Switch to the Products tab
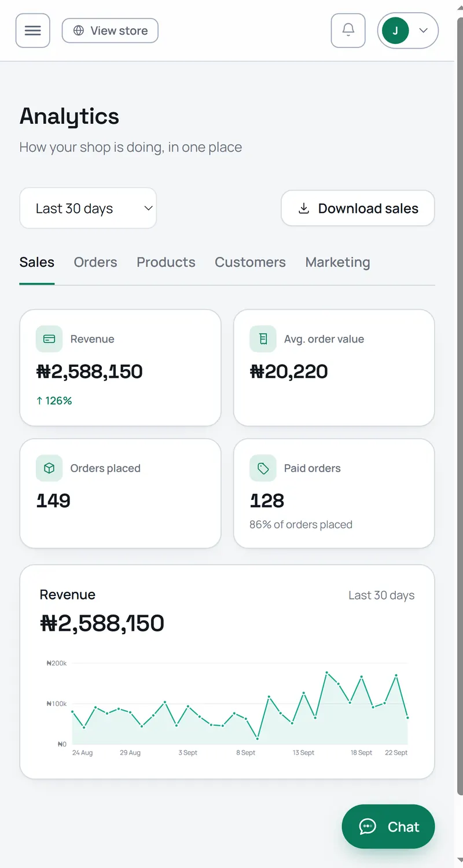The width and height of the screenshot is (463, 868). click(x=166, y=262)
